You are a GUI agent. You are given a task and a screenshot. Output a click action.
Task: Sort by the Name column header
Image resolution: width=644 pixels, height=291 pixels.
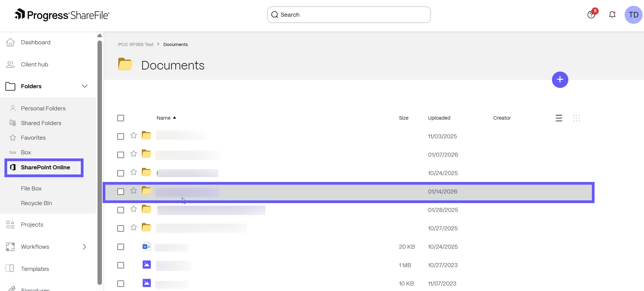[x=164, y=118]
